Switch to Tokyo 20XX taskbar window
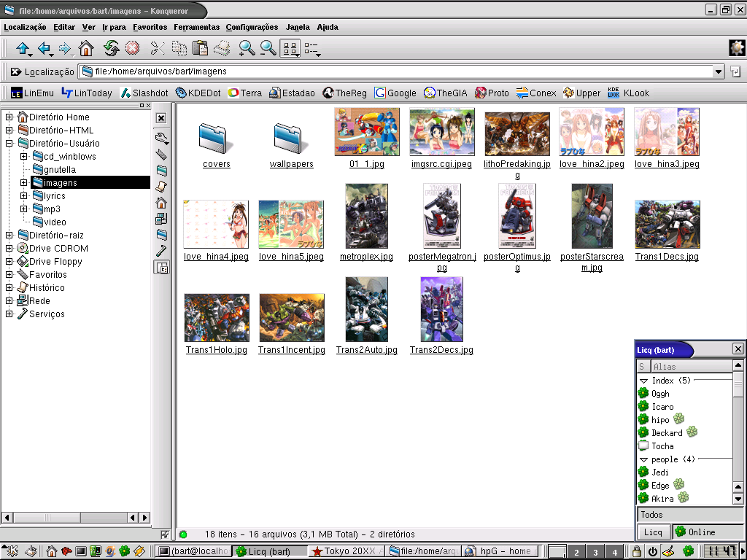 click(x=347, y=551)
